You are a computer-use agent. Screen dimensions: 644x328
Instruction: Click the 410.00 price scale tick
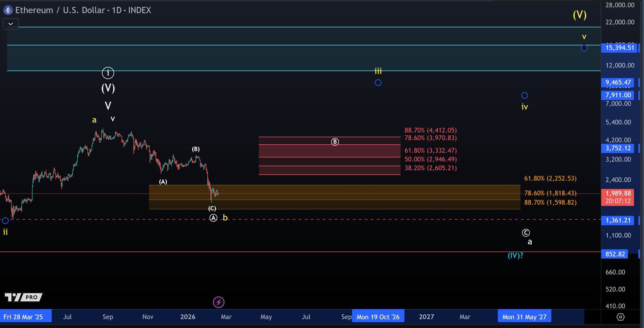tap(615, 306)
